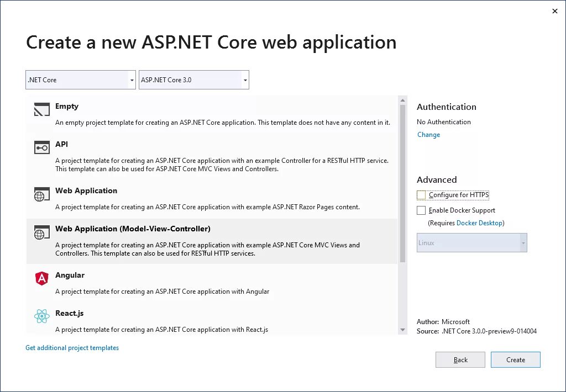Select the Angular logo icon
The image size is (566, 392).
click(42, 279)
